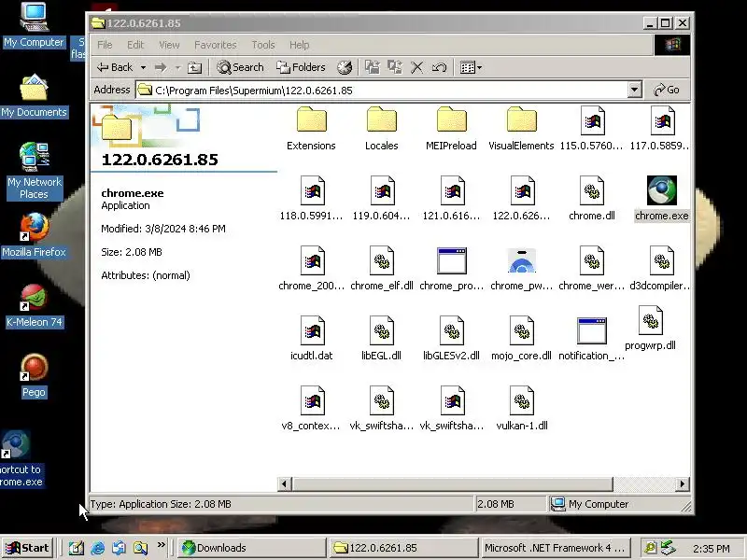Open the Help menu
The image size is (747, 560).
[x=299, y=45]
